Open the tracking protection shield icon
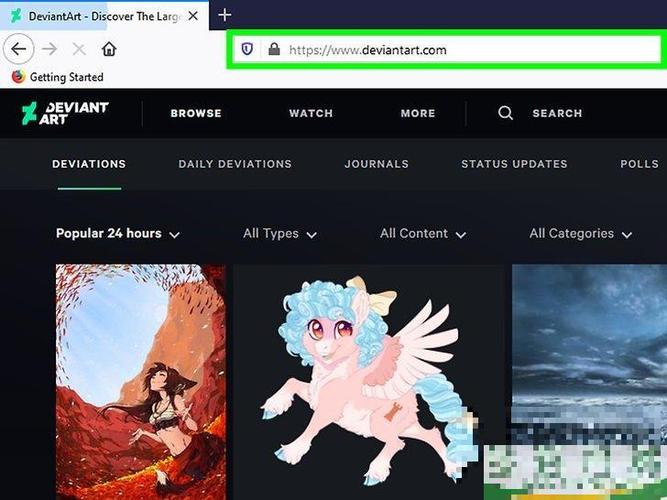 [247, 49]
